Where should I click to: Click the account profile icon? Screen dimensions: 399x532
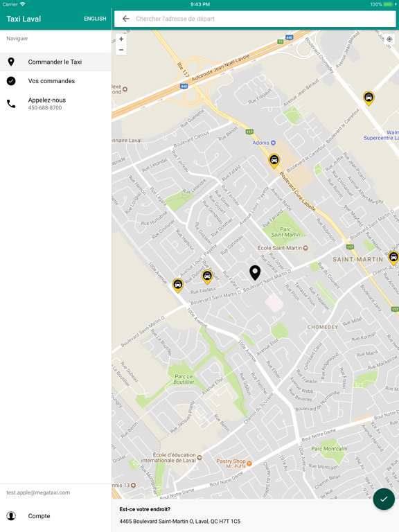click(x=11, y=515)
